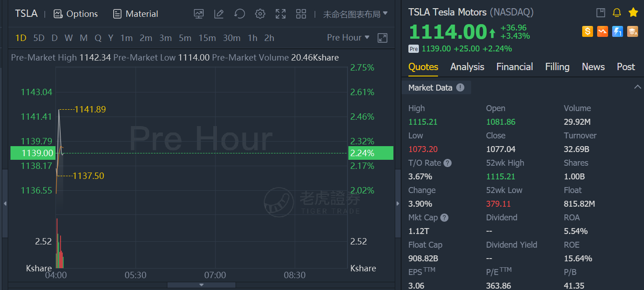Select the 2m interval

(146, 38)
